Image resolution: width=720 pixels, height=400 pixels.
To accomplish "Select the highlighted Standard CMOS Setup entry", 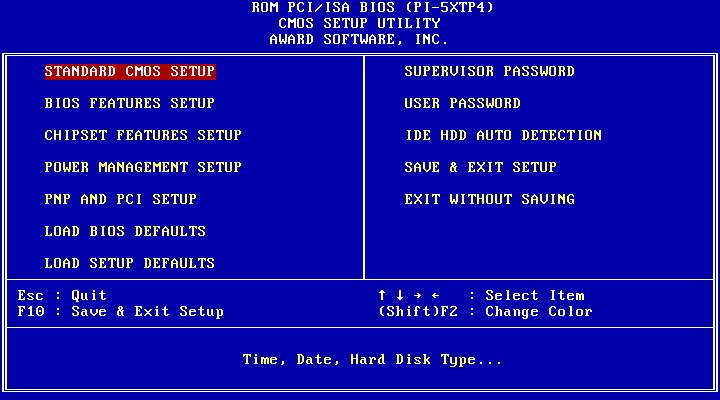I will tap(130, 71).
